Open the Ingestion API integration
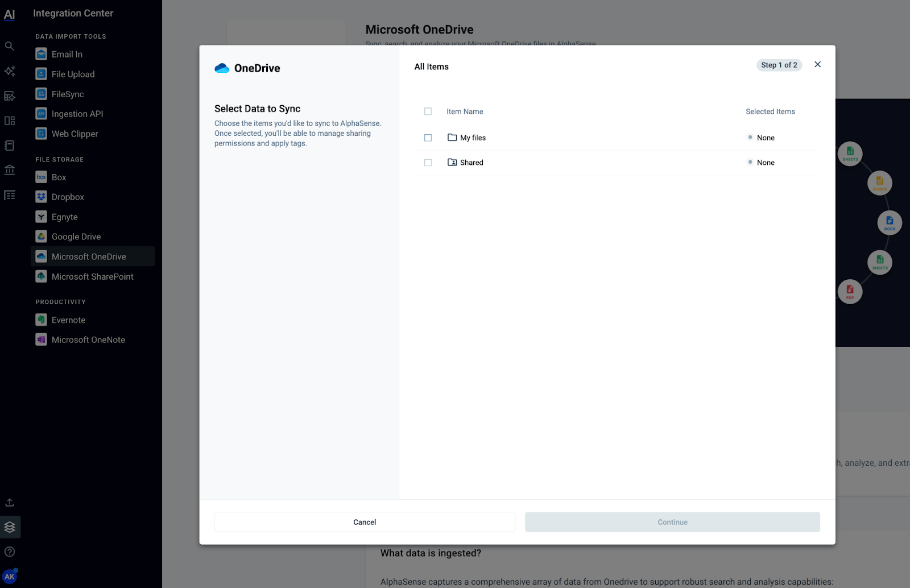The height and width of the screenshot is (588, 910). click(x=77, y=114)
